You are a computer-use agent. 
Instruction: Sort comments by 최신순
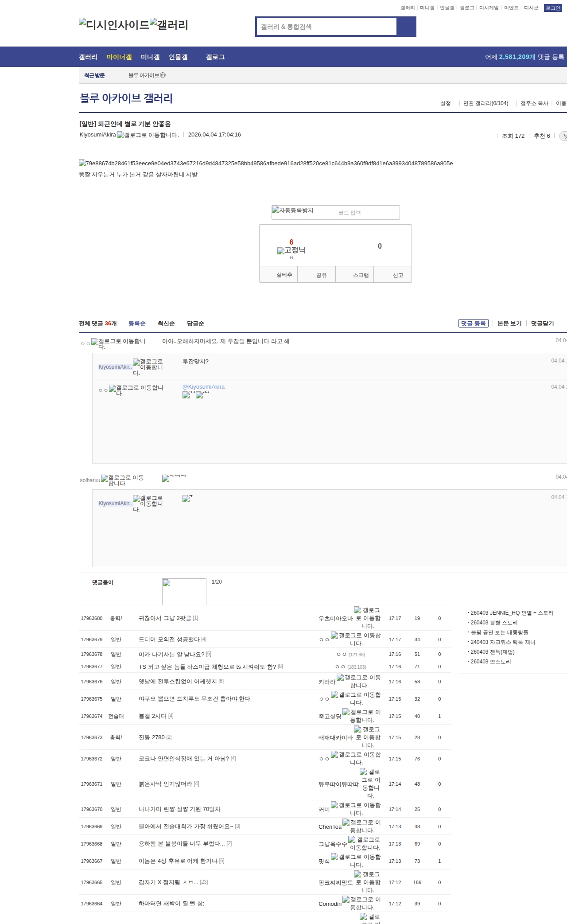[x=166, y=324]
